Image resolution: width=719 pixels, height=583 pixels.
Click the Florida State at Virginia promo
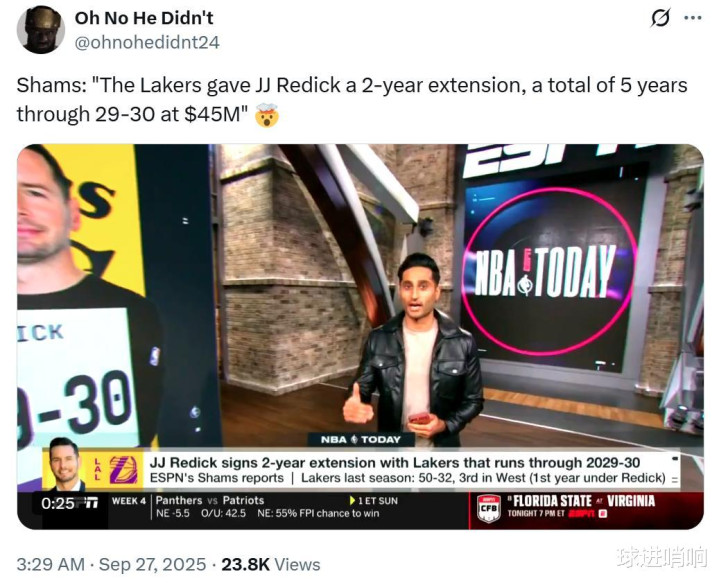[581, 506]
